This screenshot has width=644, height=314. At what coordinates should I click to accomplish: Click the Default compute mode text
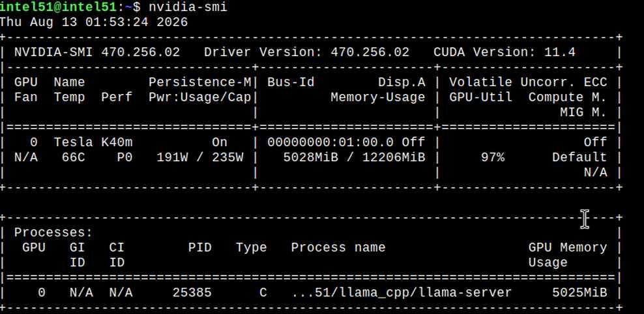click(x=579, y=157)
